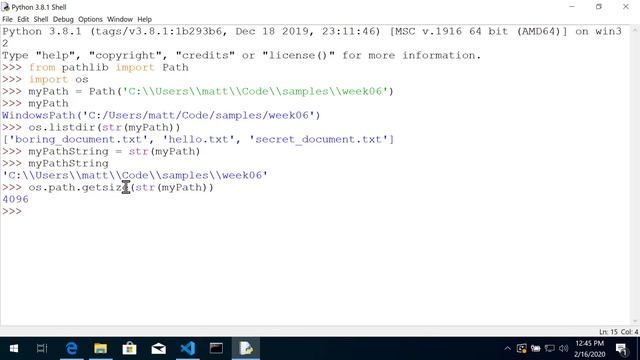This screenshot has height=360, width=640.
Task: Click the output value 4096
Action: pos(16,199)
